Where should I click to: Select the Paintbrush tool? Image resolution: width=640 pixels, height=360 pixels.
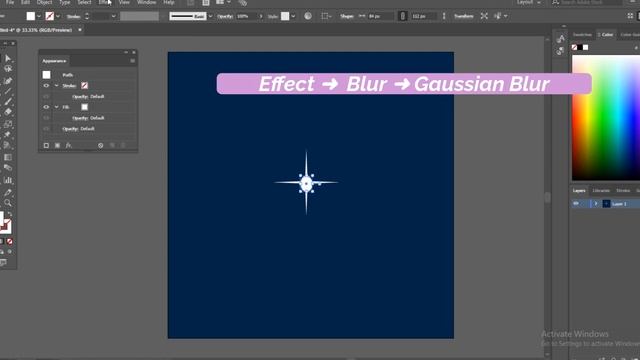8,101
